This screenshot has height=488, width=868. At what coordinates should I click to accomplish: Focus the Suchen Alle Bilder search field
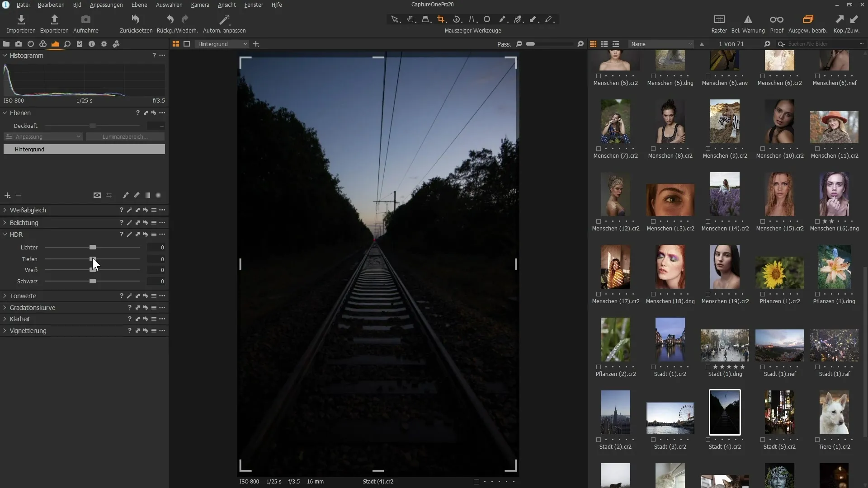point(822,44)
